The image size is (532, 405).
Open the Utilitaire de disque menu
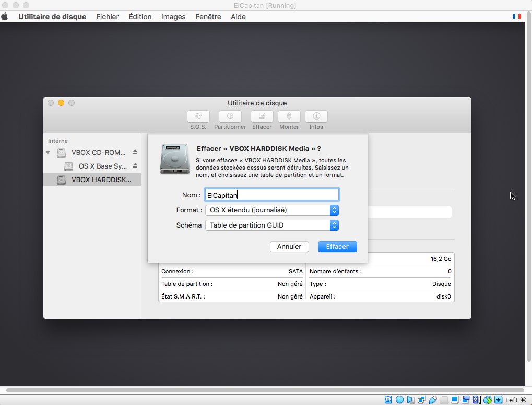pyautogui.click(x=52, y=17)
